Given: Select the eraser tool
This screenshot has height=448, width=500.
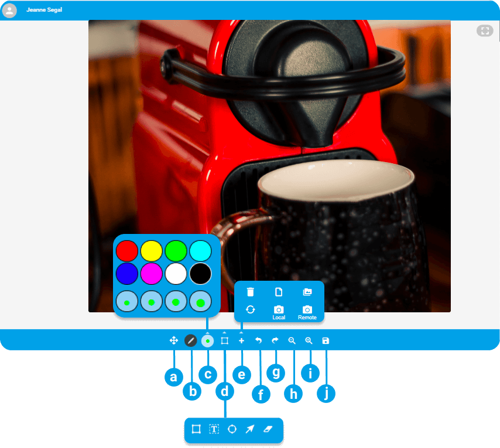Looking at the screenshot, I should click(x=268, y=429).
